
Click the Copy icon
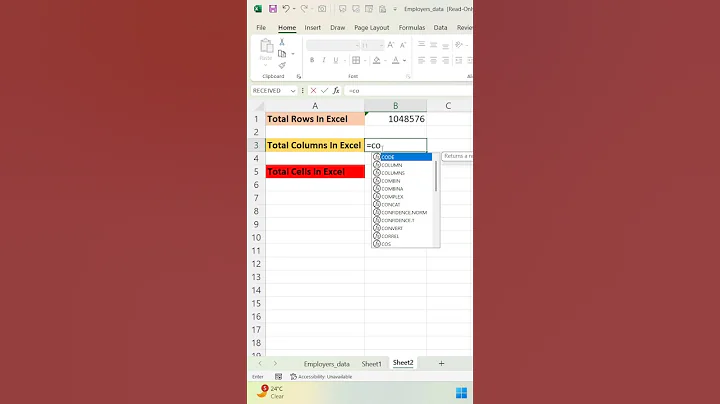(282, 54)
